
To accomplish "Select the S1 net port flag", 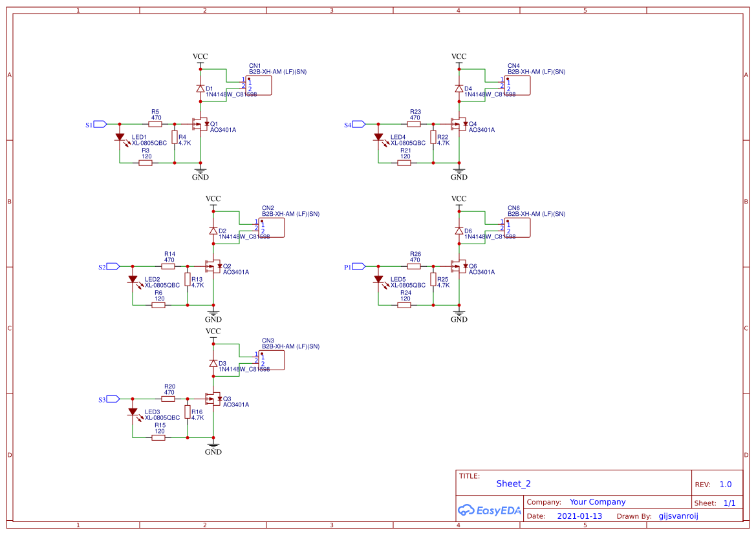I will (x=100, y=124).
